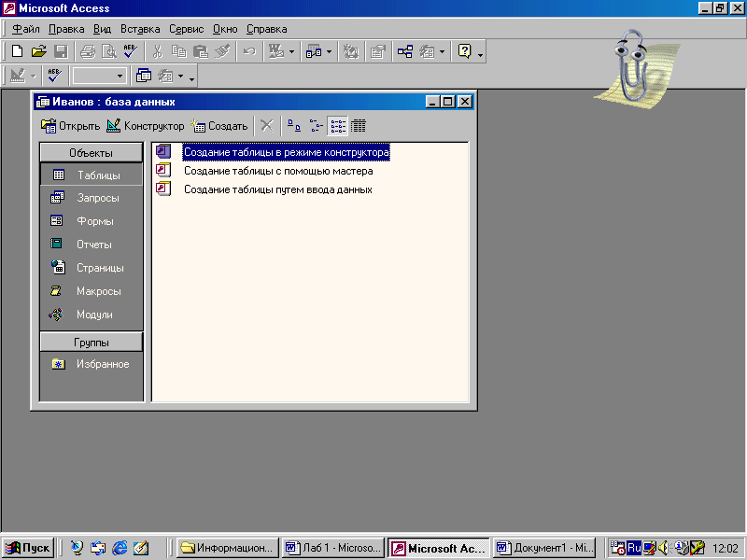Expand the New Object dropdown arrow
This screenshot has height=560, width=747.
442,51
